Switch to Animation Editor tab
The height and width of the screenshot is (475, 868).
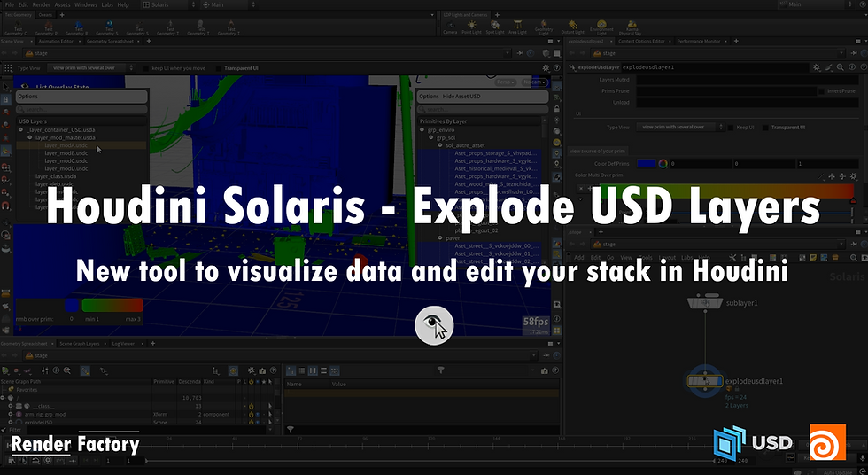56,41
